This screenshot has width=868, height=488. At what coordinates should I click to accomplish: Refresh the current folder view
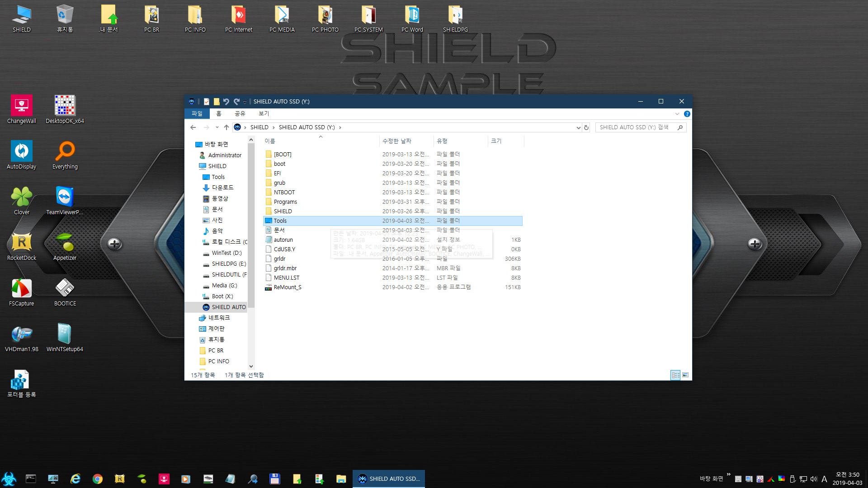coord(586,127)
